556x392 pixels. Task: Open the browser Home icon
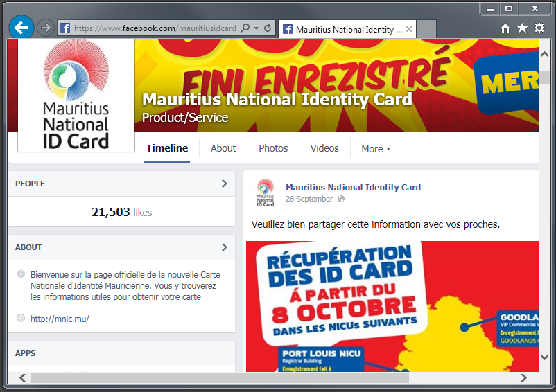click(505, 28)
